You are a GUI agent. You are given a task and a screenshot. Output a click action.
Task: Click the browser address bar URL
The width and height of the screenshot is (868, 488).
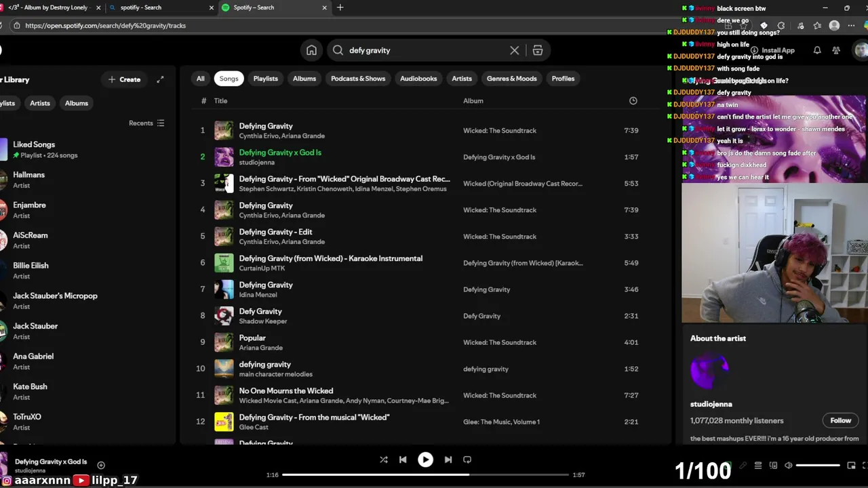(105, 26)
